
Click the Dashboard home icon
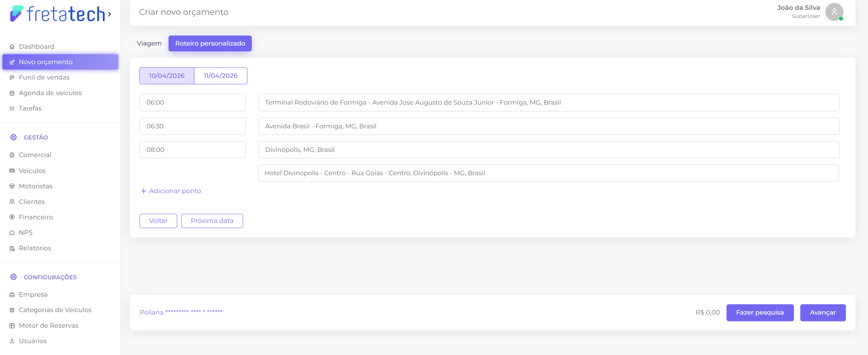[12, 47]
